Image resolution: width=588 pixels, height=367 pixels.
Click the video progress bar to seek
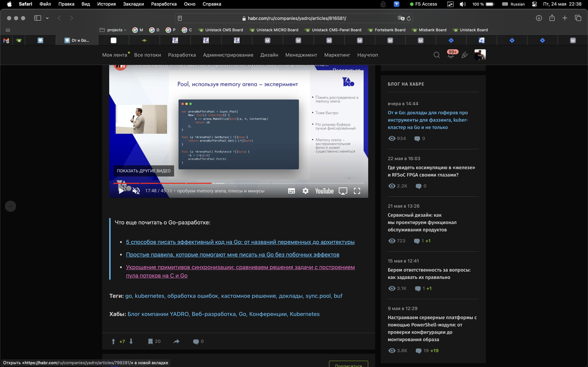(267, 183)
